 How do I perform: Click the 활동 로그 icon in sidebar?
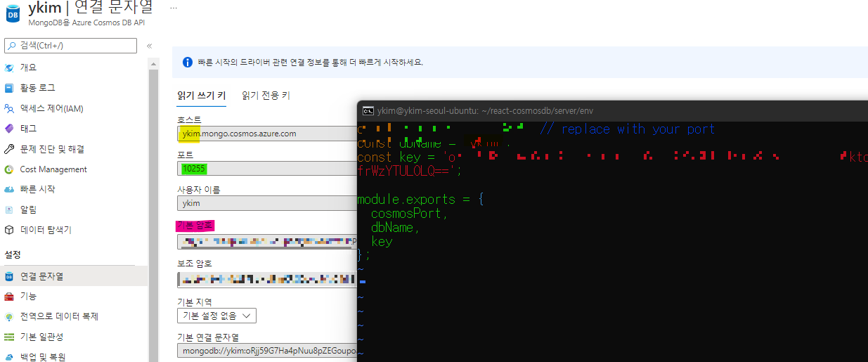[x=9, y=88]
